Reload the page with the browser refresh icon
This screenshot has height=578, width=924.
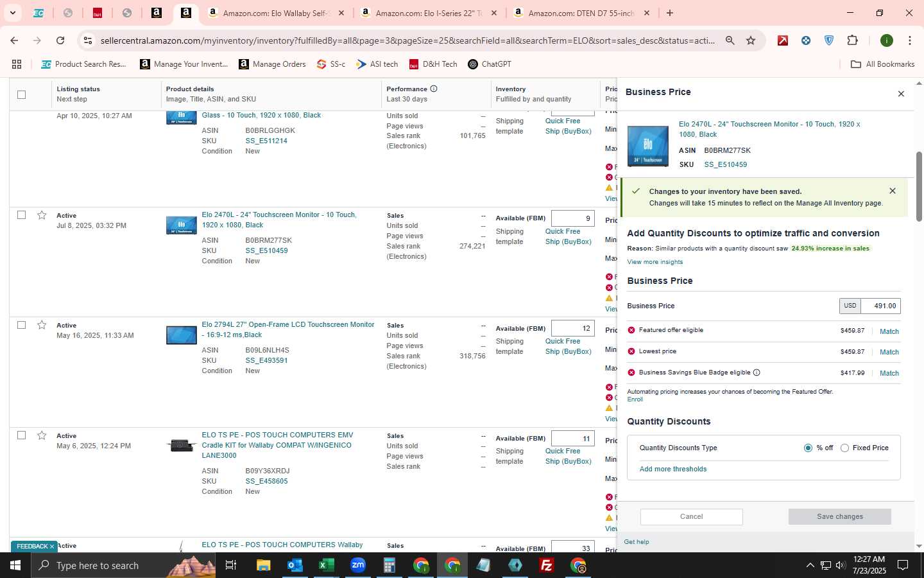pyautogui.click(x=60, y=40)
